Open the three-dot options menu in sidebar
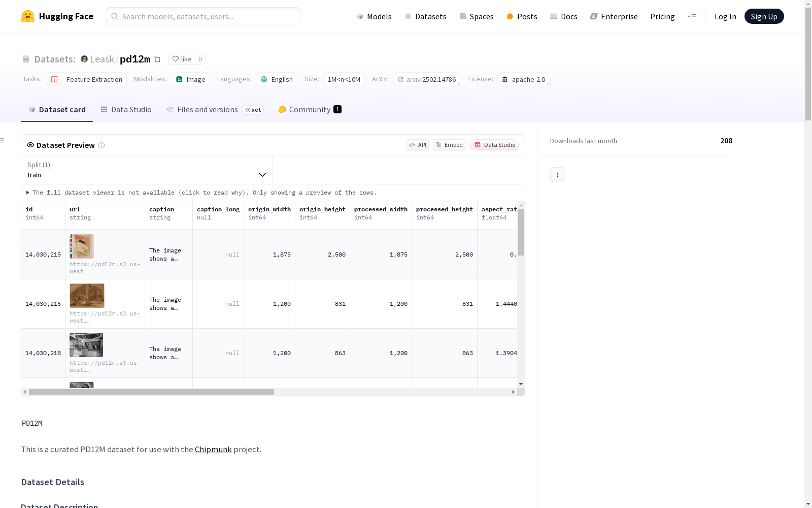This screenshot has width=812, height=508. [x=558, y=175]
